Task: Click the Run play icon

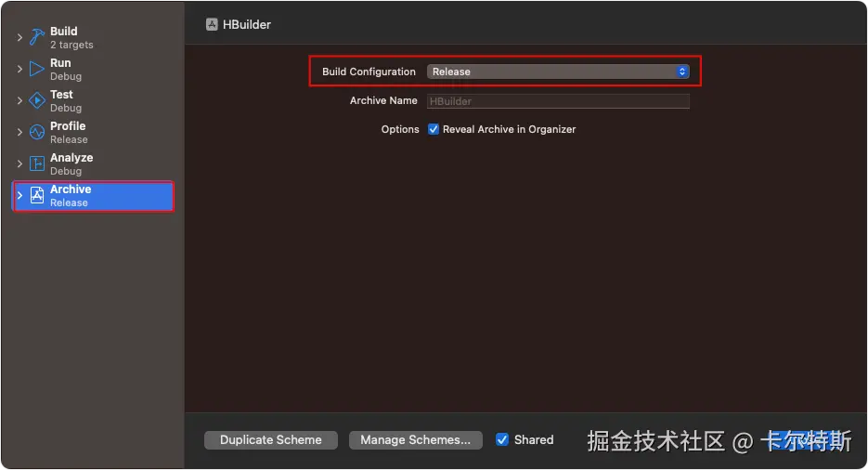Action: pos(37,69)
